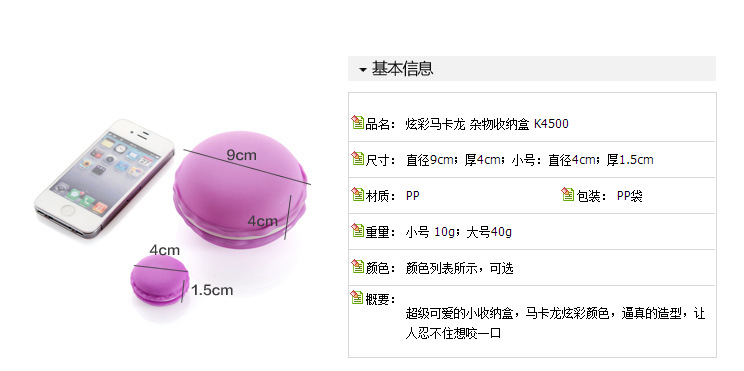Click the PP袋 packaging value

(x=630, y=196)
